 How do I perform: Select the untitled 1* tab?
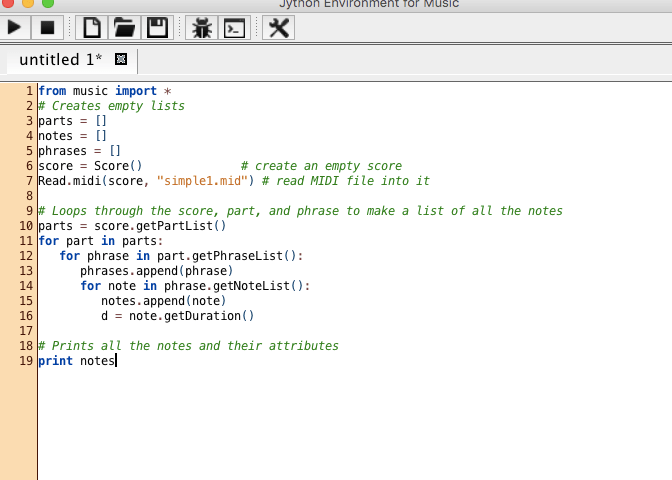click(60, 60)
